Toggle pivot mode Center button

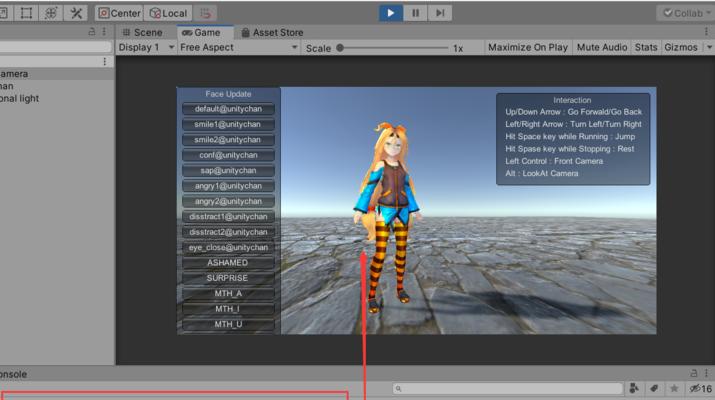[x=119, y=13]
